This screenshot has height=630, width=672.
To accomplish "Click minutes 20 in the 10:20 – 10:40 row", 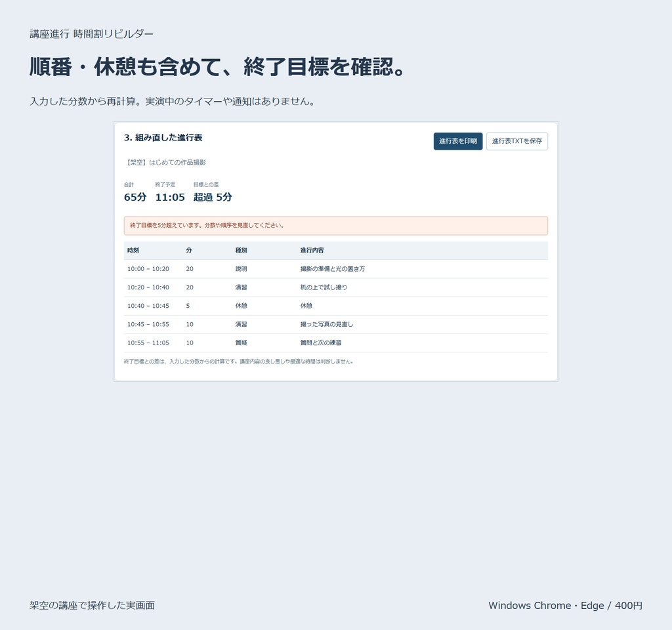I will pyautogui.click(x=190, y=287).
